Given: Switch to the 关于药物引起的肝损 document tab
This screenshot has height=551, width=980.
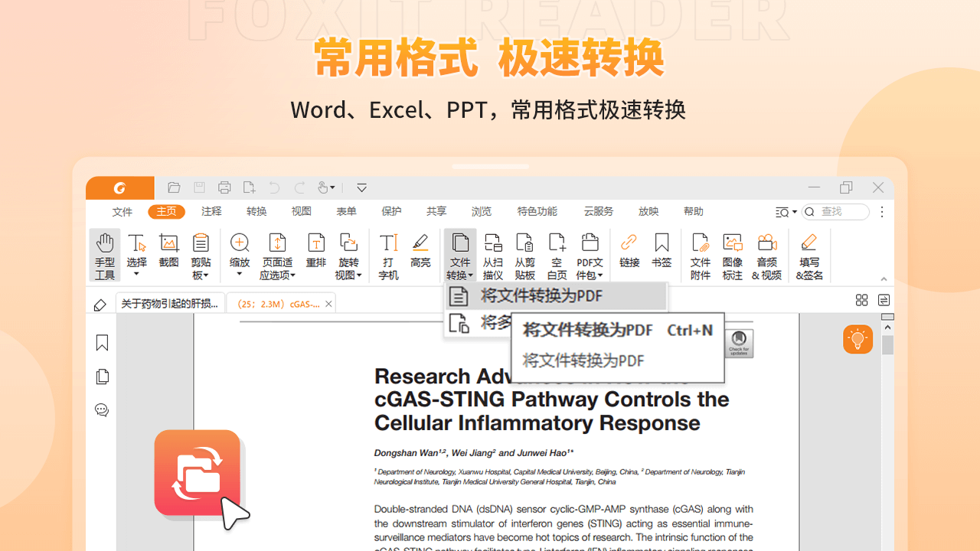Looking at the screenshot, I should point(170,304).
